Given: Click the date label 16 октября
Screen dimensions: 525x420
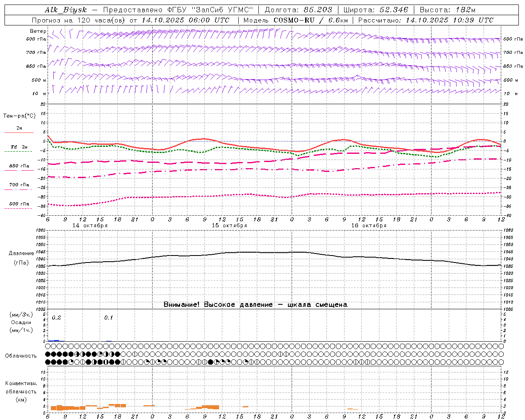Looking at the screenshot, I should tap(369, 226).
